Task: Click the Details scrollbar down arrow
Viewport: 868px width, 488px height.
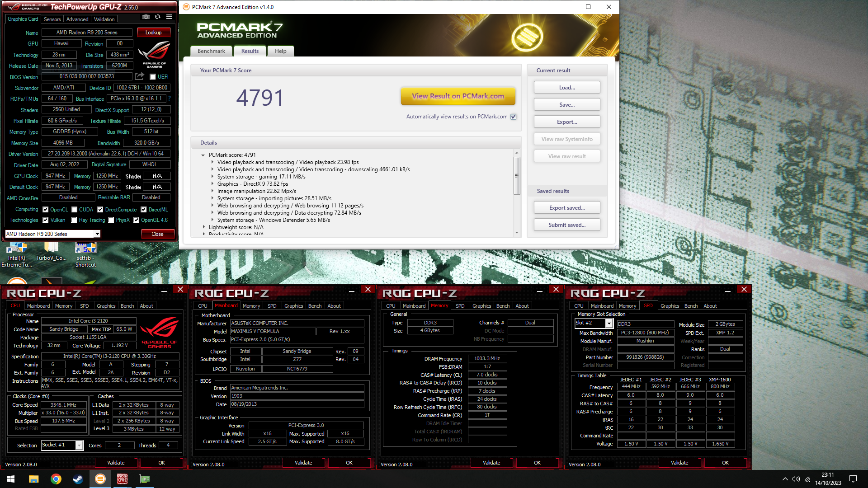Action: coord(517,233)
